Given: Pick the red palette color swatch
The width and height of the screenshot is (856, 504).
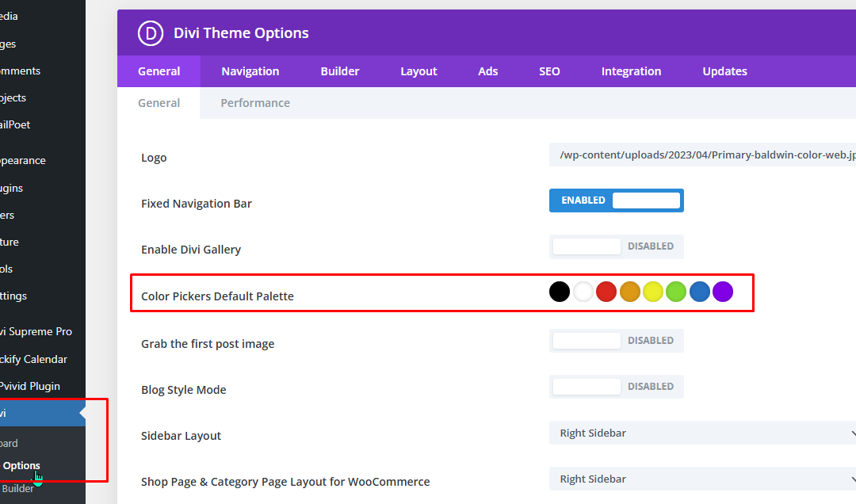Looking at the screenshot, I should click(x=606, y=292).
